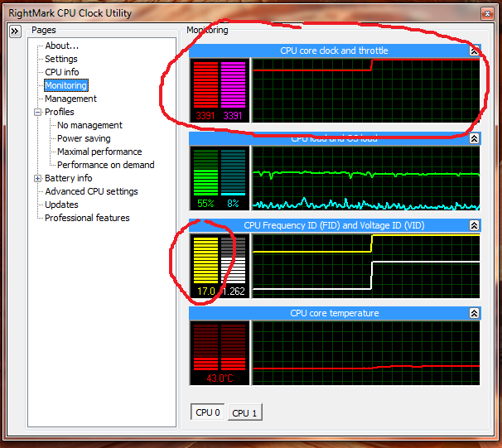Open the Updates page
Viewport: 502px width, 448px height.
click(61, 205)
